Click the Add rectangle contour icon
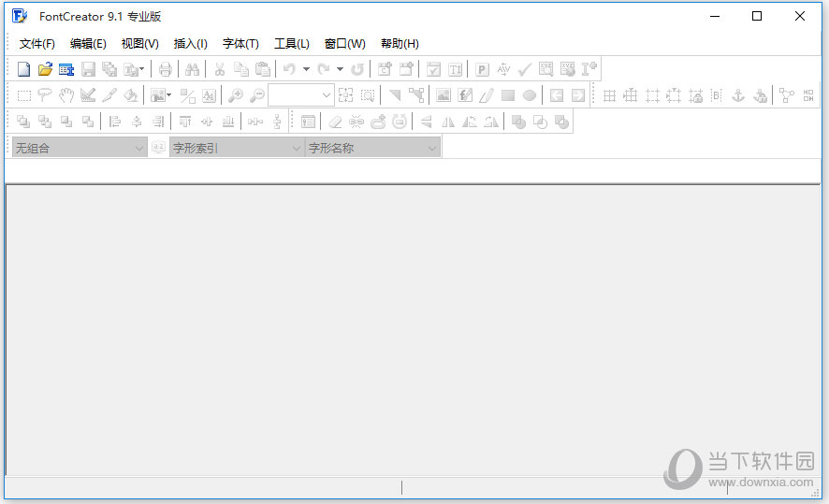The image size is (829, 504). (x=508, y=95)
